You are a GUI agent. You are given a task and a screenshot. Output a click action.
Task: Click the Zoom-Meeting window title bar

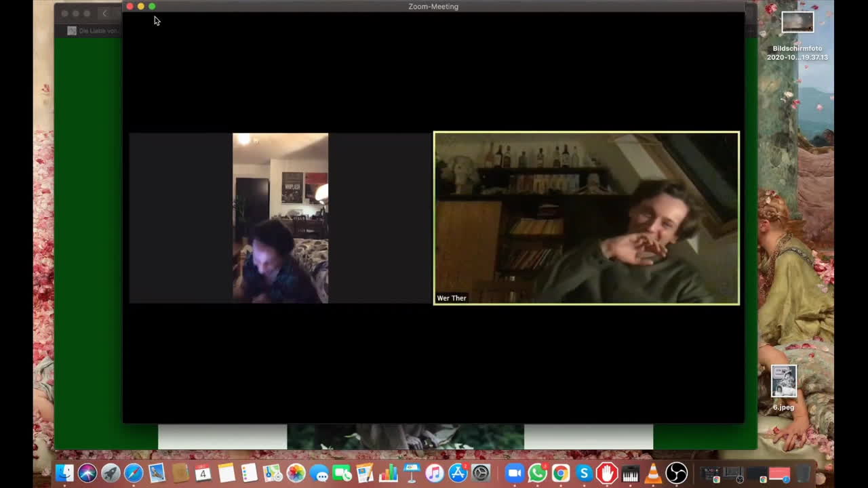[433, 7]
